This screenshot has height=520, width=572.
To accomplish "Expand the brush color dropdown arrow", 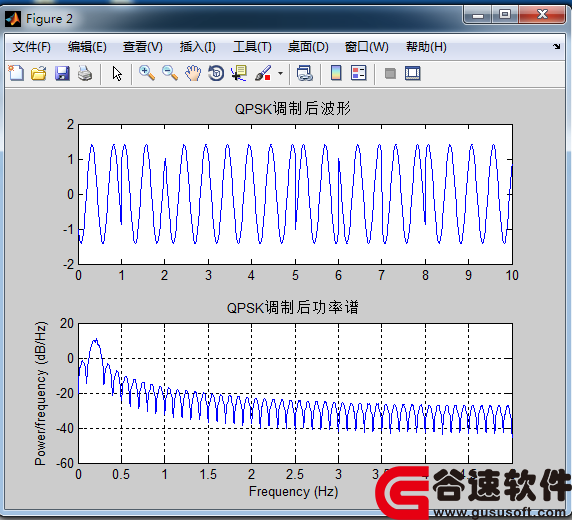I will pos(280,73).
